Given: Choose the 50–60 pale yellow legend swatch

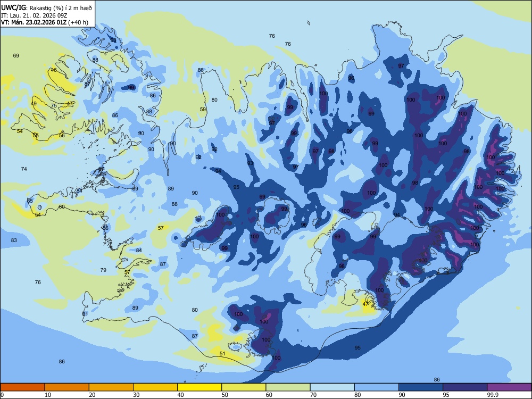Looking at the screenshot, I should point(244,387).
